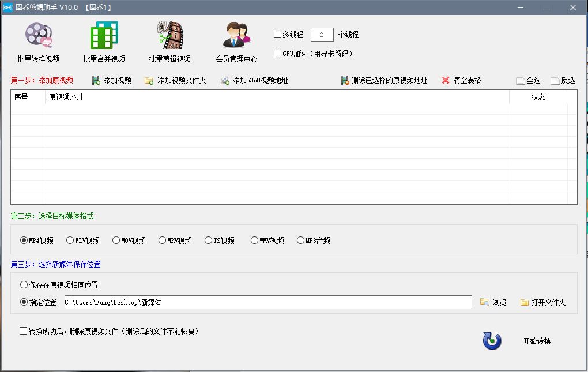This screenshot has height=372, width=588.
Task: Click the 开始转换 button text
Action: 537,341
